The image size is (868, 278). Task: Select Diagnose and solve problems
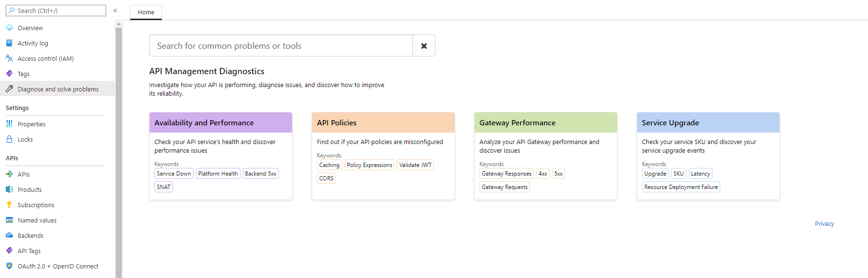57,89
